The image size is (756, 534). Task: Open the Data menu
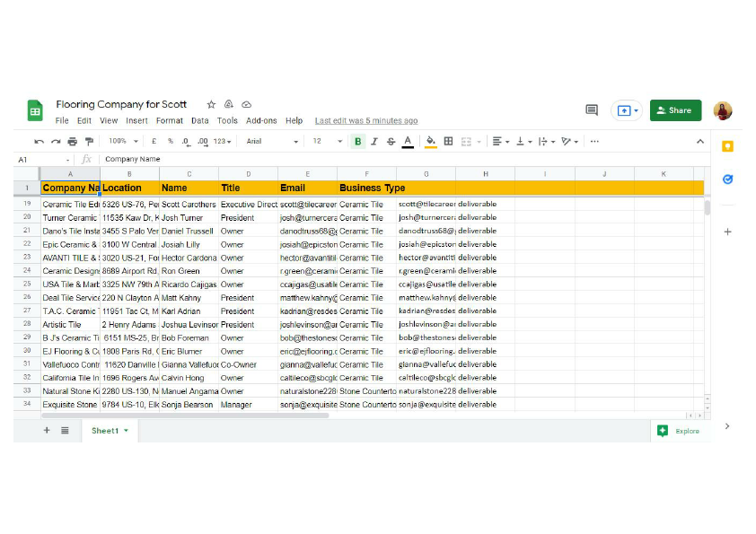[x=200, y=120]
